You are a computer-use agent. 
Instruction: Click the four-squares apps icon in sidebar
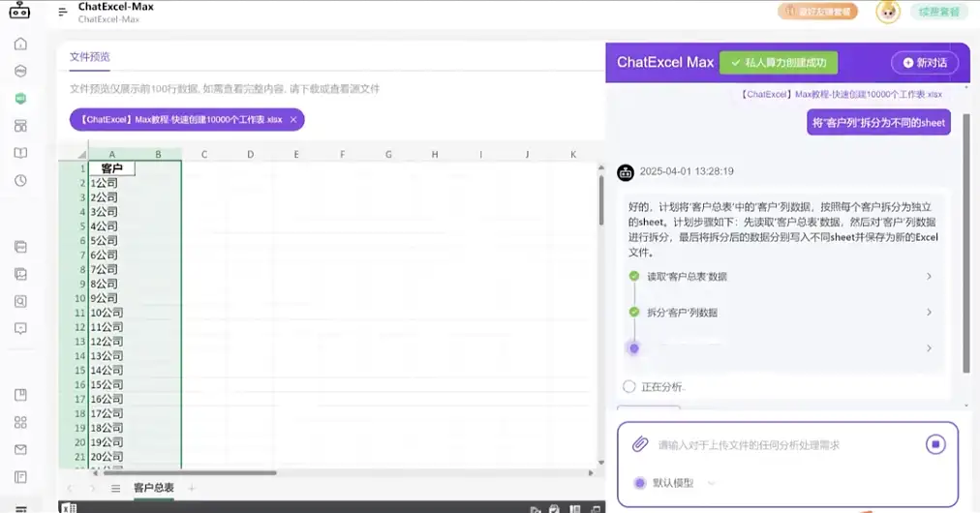pyautogui.click(x=20, y=422)
